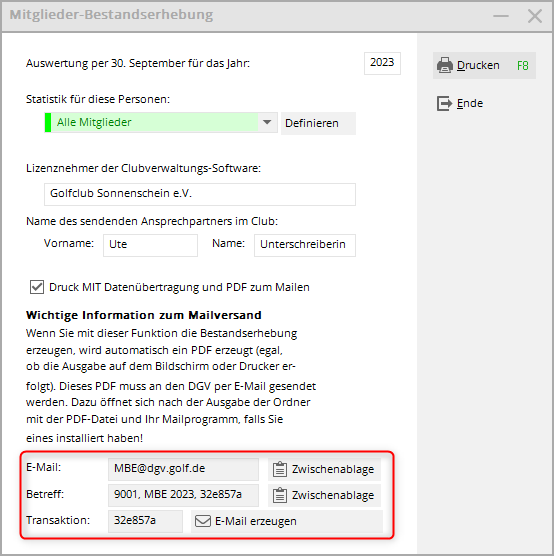The width and height of the screenshot is (554, 556).
Task: Toggle Druck MIT Datenübertragung checkbox
Action: [x=37, y=287]
